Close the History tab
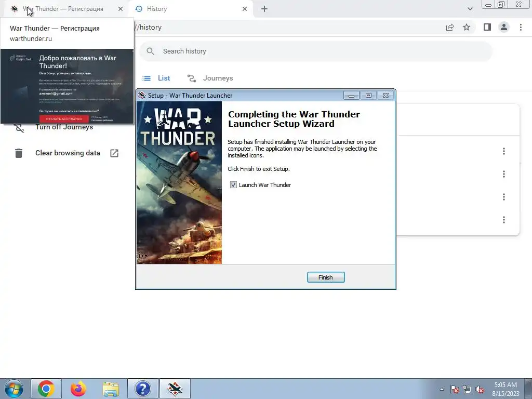Screen dimensions: 532x399 (x=245, y=9)
